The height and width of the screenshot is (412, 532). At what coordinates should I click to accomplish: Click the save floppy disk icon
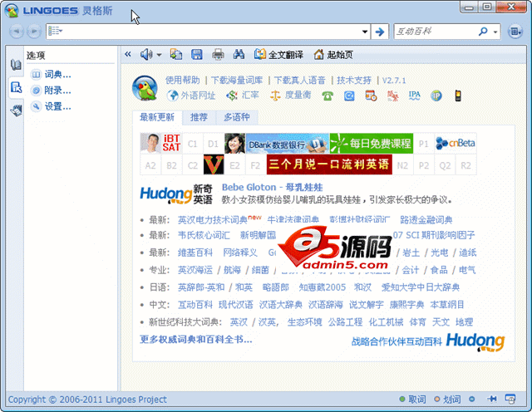(x=197, y=54)
